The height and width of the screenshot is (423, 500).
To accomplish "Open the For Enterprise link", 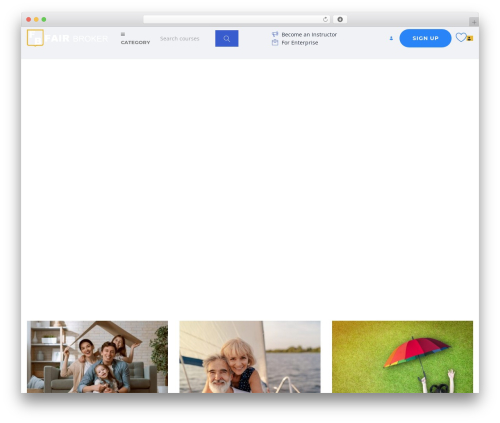I will coord(300,43).
